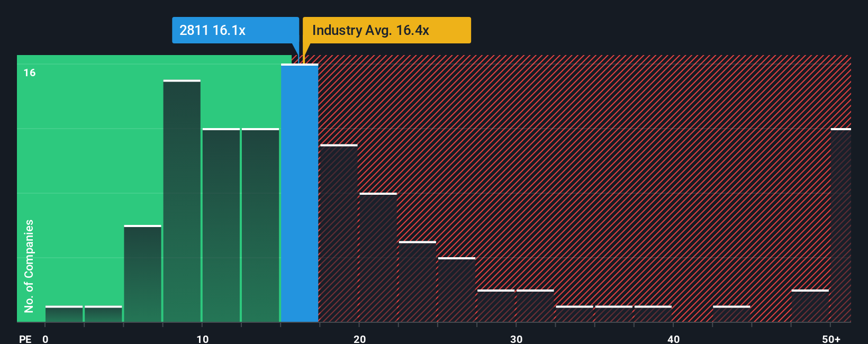Click x-axis tick label 40
The height and width of the screenshot is (344, 868).
[673, 339]
